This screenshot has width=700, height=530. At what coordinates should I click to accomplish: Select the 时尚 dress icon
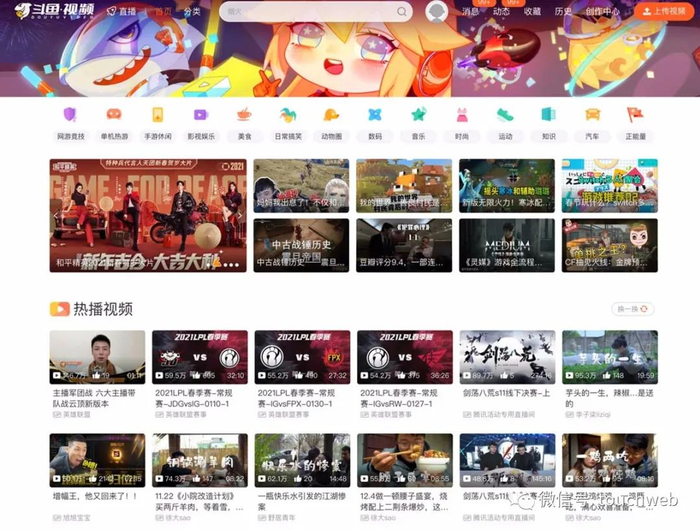click(x=462, y=115)
